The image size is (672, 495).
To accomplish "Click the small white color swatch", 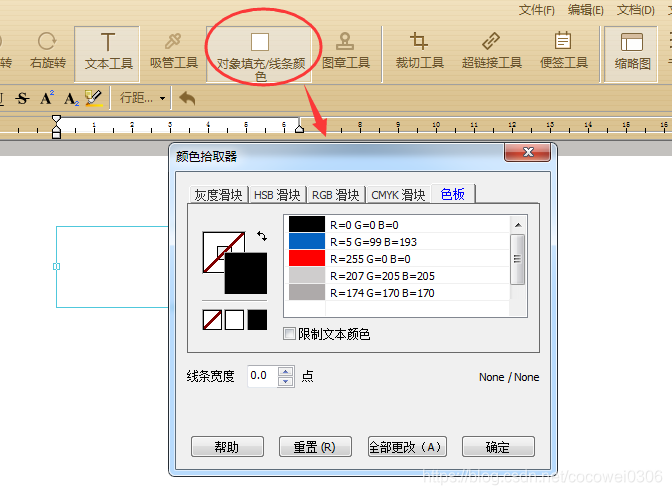I will [234, 320].
